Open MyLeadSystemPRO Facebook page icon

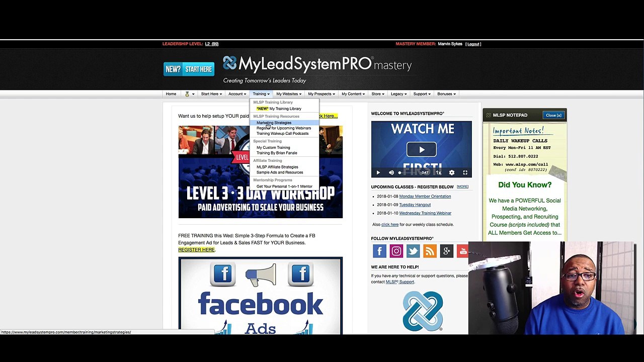pyautogui.click(x=379, y=251)
